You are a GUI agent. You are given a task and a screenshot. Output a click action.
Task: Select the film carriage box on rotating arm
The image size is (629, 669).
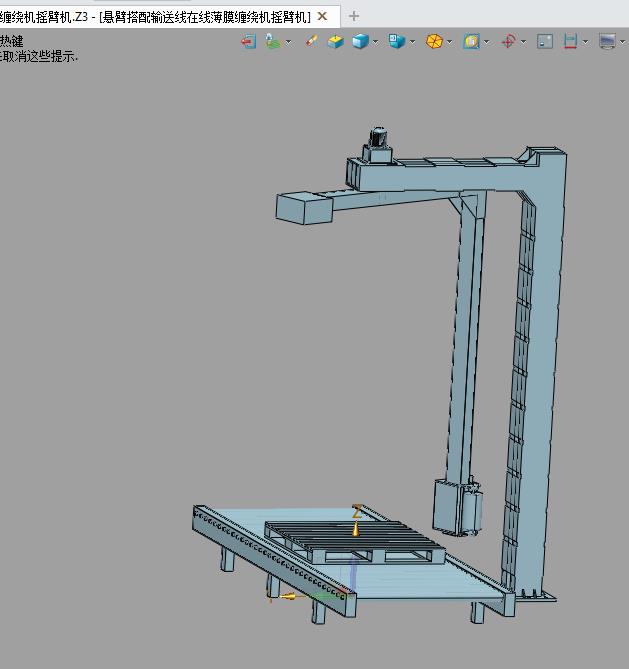click(446, 506)
